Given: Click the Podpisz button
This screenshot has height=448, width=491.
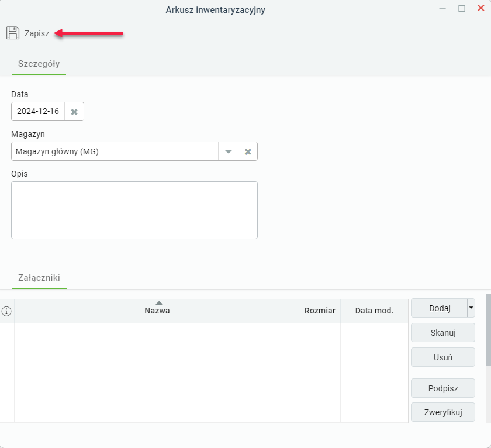Looking at the screenshot, I should pos(443,388).
